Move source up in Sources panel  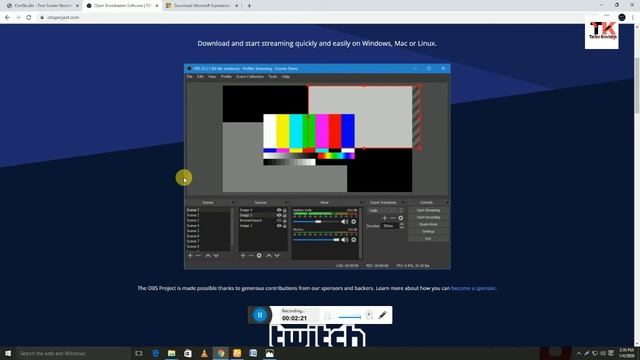coord(269,256)
